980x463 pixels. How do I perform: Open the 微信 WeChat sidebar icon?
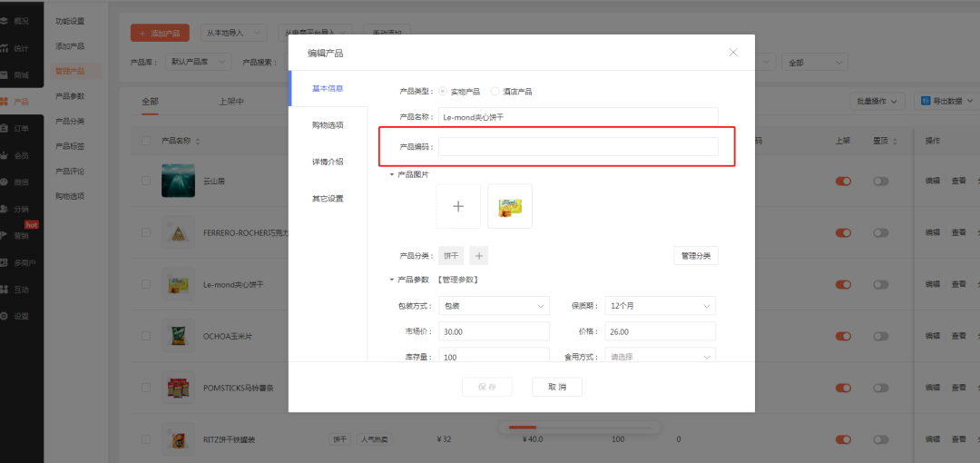point(5,182)
